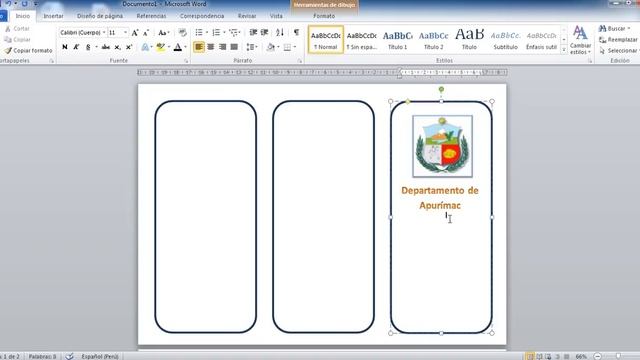Select Print Layout view icon in status bar

529,356
